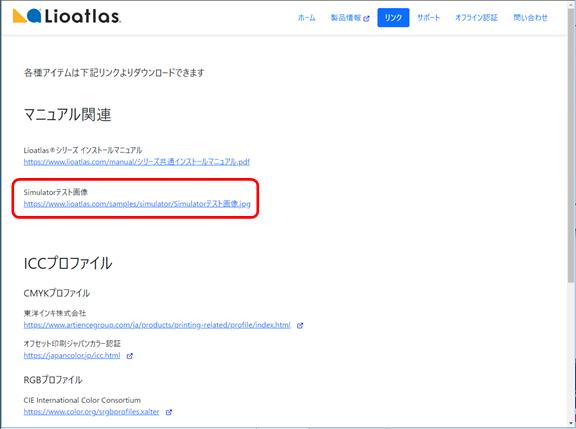Open the install manual PDF link
The image size is (576, 429).
[x=137, y=162]
